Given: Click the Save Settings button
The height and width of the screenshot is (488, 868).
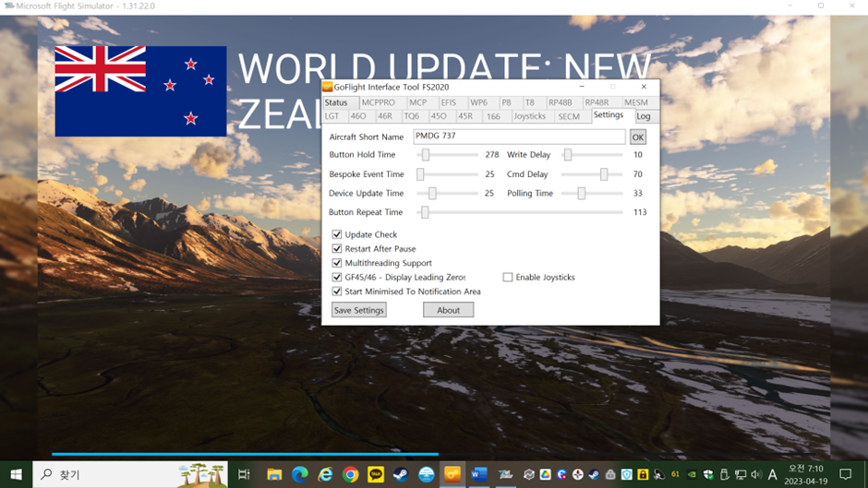Looking at the screenshot, I should [x=358, y=310].
